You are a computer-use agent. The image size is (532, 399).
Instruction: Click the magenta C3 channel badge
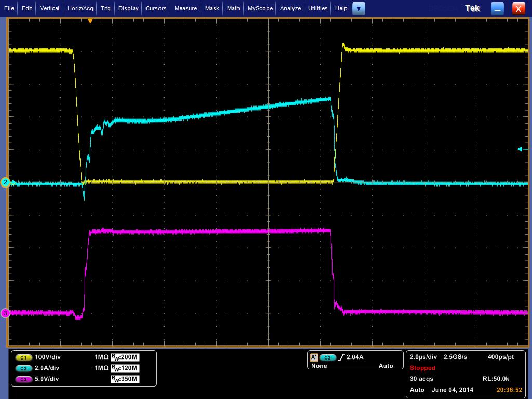[24, 379]
